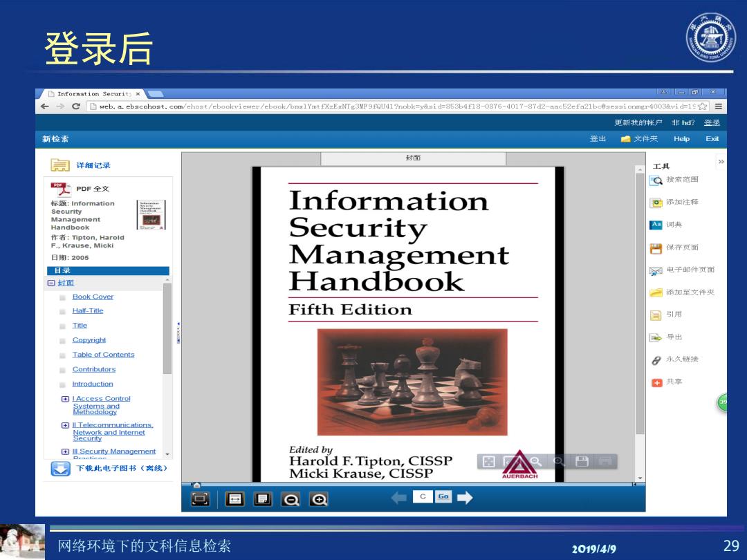
Task: Click the download ebook arrow icon
Action: pos(60,469)
